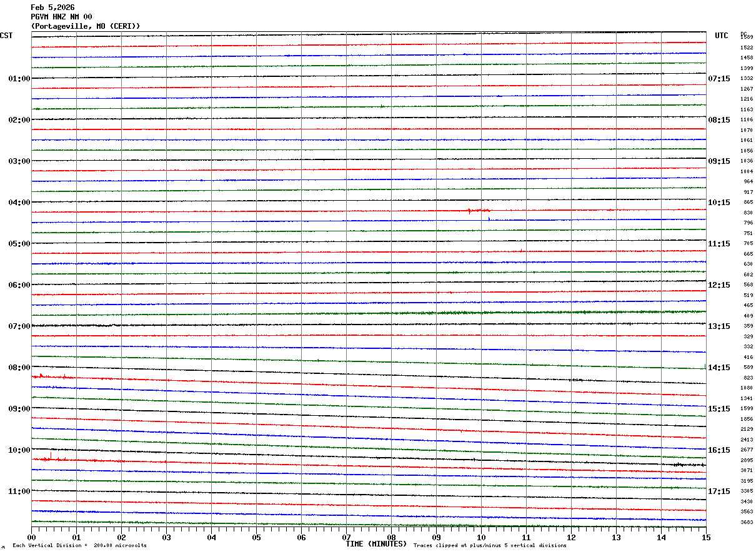
Task: Click the location text '(Portageville, MO (CERI))'
Action: [86, 26]
